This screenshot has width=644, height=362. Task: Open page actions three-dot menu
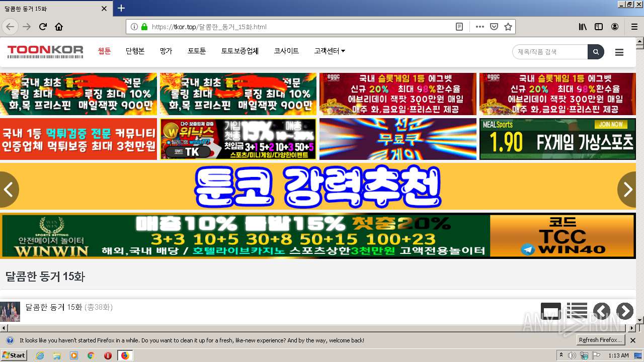point(479,27)
